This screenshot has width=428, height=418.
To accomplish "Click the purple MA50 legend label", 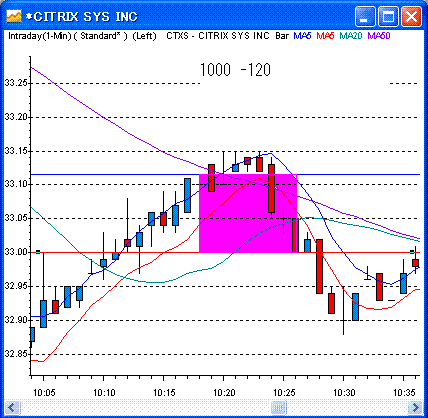I will tap(379, 36).
